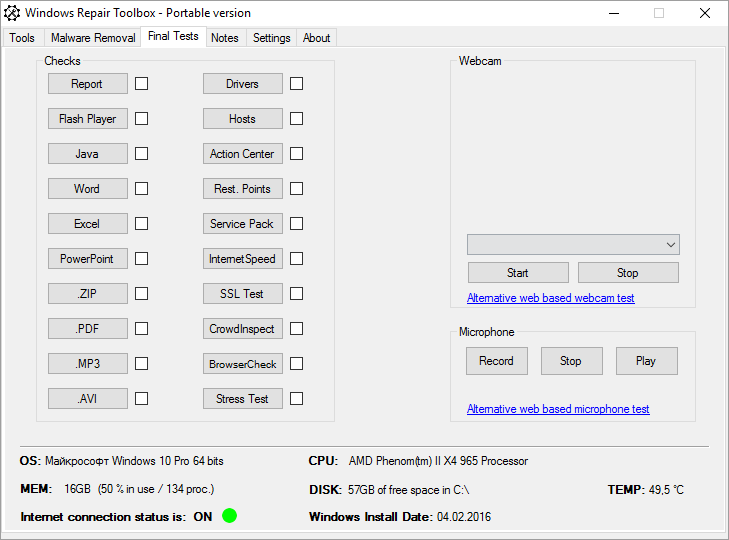Click the green internet status indicator

tap(229, 516)
